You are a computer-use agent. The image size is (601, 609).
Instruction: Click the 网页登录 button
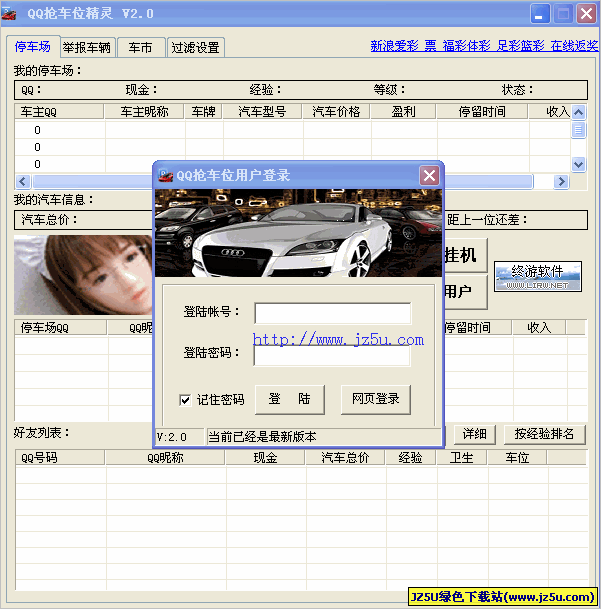[376, 400]
